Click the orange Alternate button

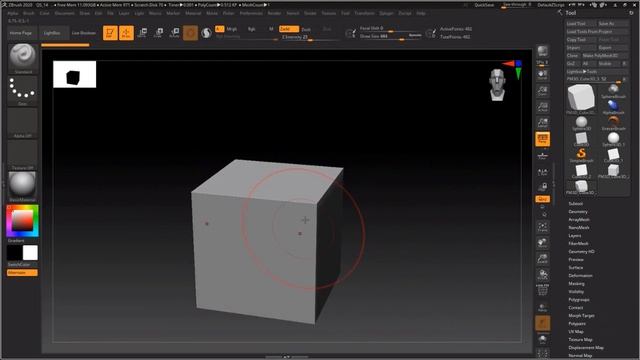pyautogui.click(x=22, y=273)
